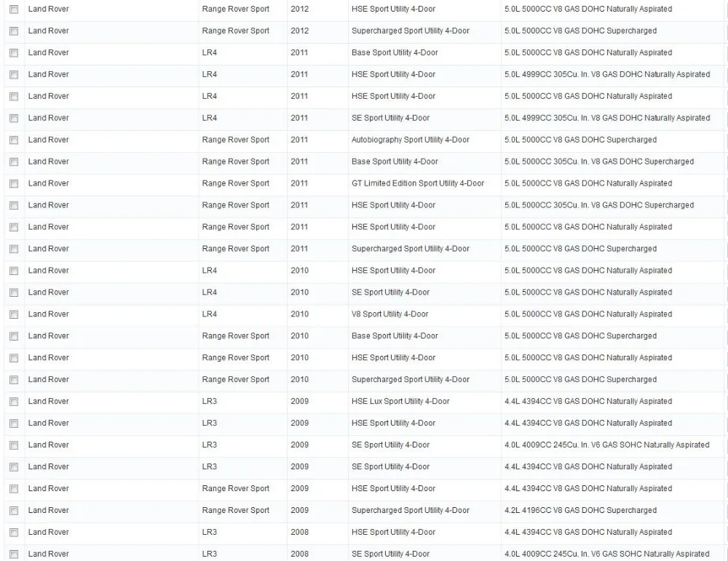This screenshot has height=561, width=728.
Task: Click year '2009' in Range Rover Sport HSE row
Action: click(x=299, y=489)
